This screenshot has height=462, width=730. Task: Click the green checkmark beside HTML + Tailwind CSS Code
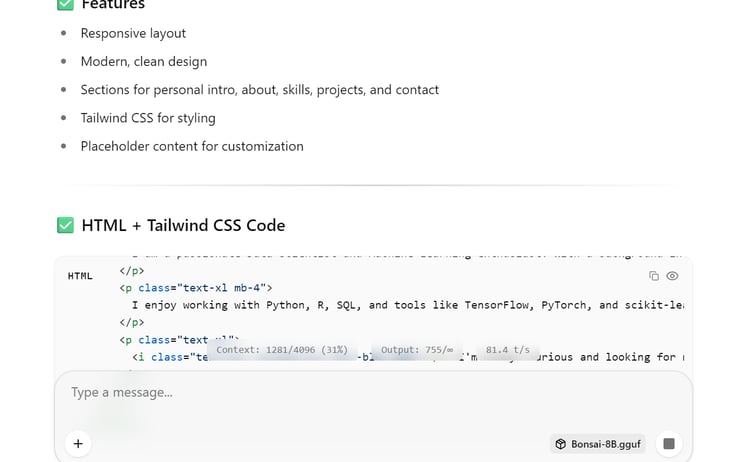click(65, 225)
